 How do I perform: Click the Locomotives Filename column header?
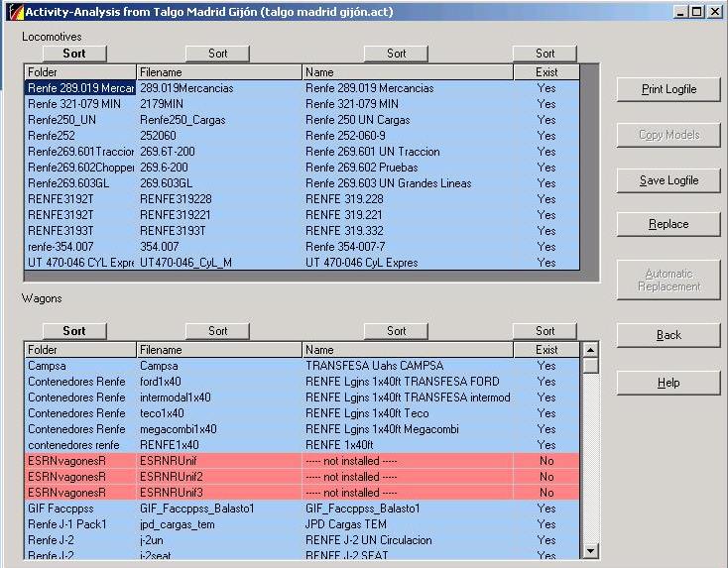coord(218,72)
